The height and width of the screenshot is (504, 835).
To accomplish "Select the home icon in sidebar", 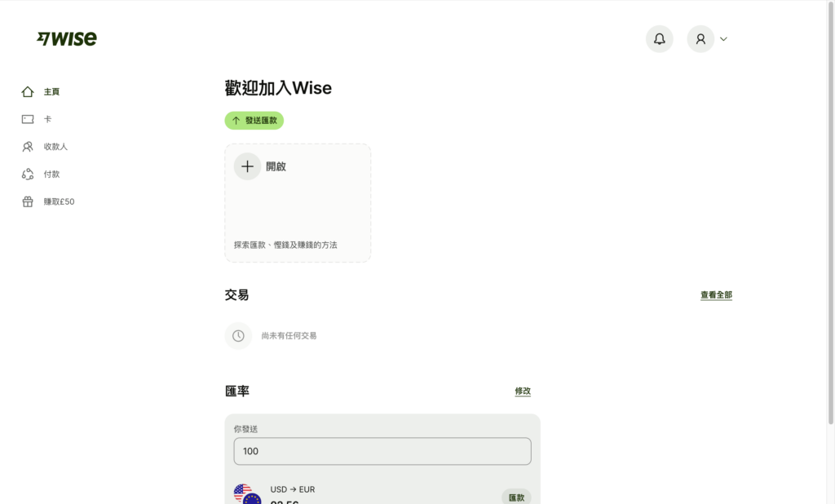I will coord(28,91).
